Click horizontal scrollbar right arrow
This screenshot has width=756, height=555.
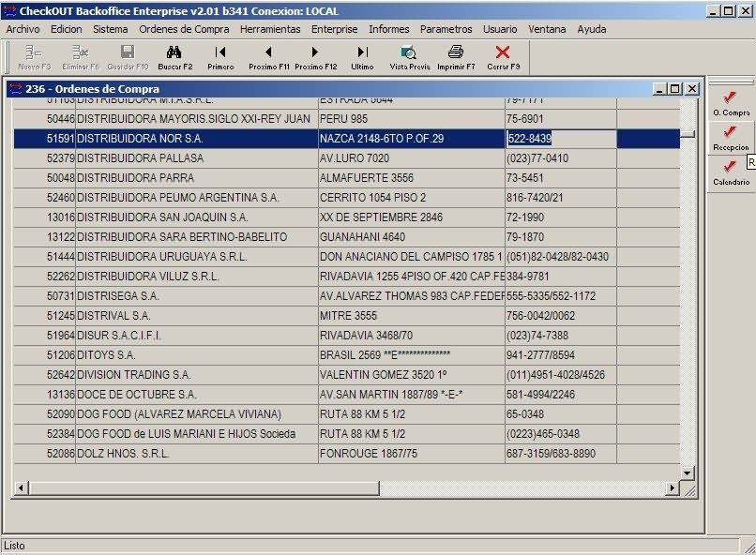click(x=673, y=488)
